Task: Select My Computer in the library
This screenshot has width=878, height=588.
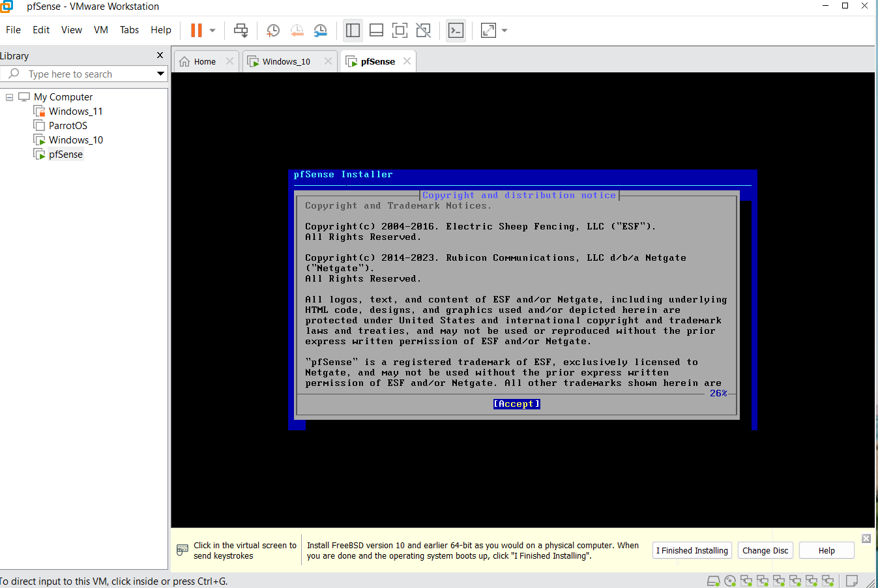Action: pos(63,97)
